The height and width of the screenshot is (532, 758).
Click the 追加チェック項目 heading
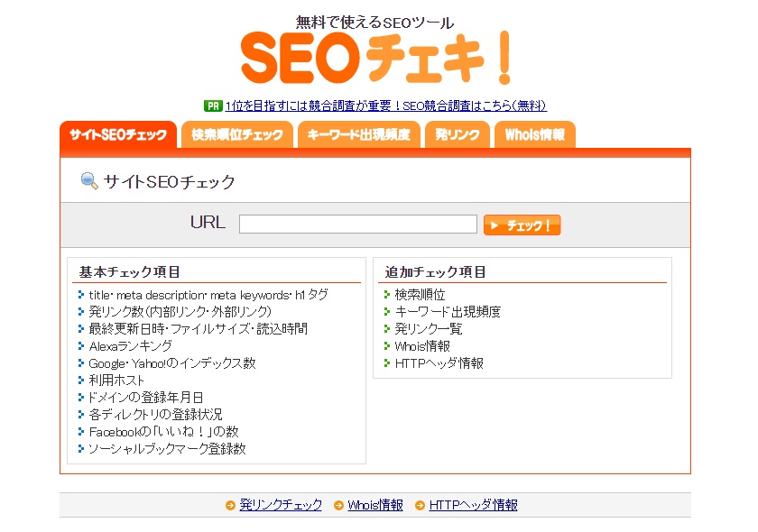[x=435, y=272]
